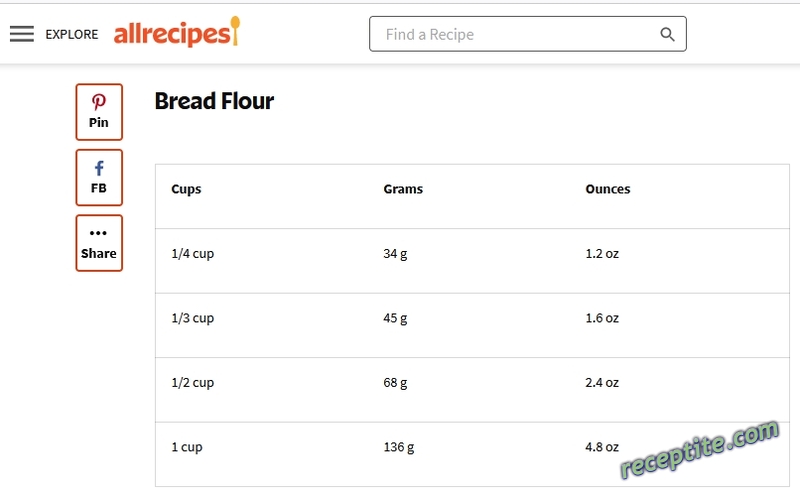The image size is (800, 497).
Task: Select the 1/3 cup row label
Action: (192, 318)
